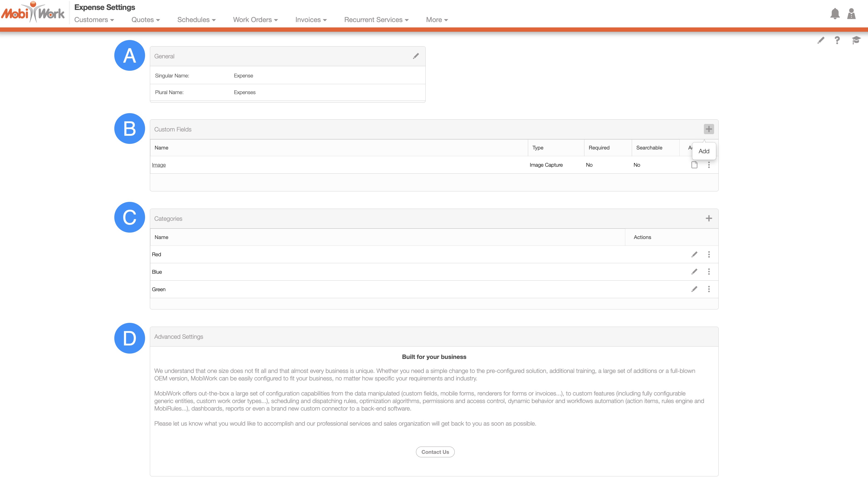This screenshot has width=868, height=492.
Task: Click the MobiWork logo
Action: tap(33, 13)
